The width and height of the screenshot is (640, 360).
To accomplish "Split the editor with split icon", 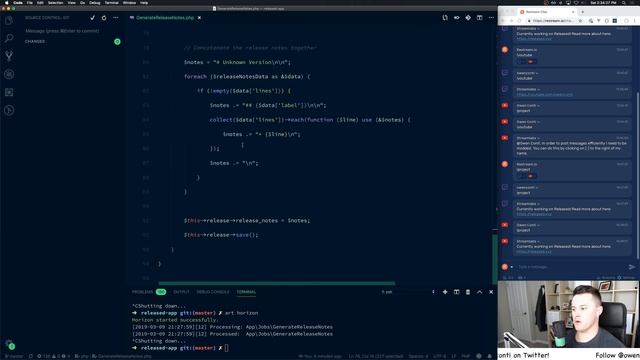I will pos(480,18).
